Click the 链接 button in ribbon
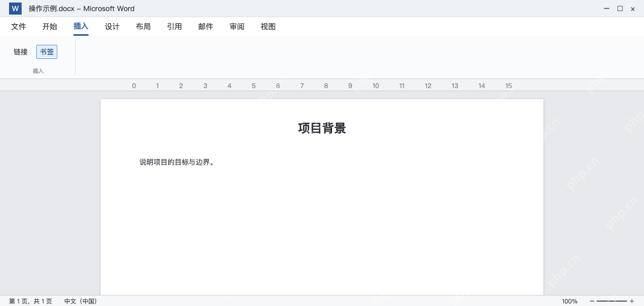Viewport: 644px width, 306px height. click(x=21, y=52)
